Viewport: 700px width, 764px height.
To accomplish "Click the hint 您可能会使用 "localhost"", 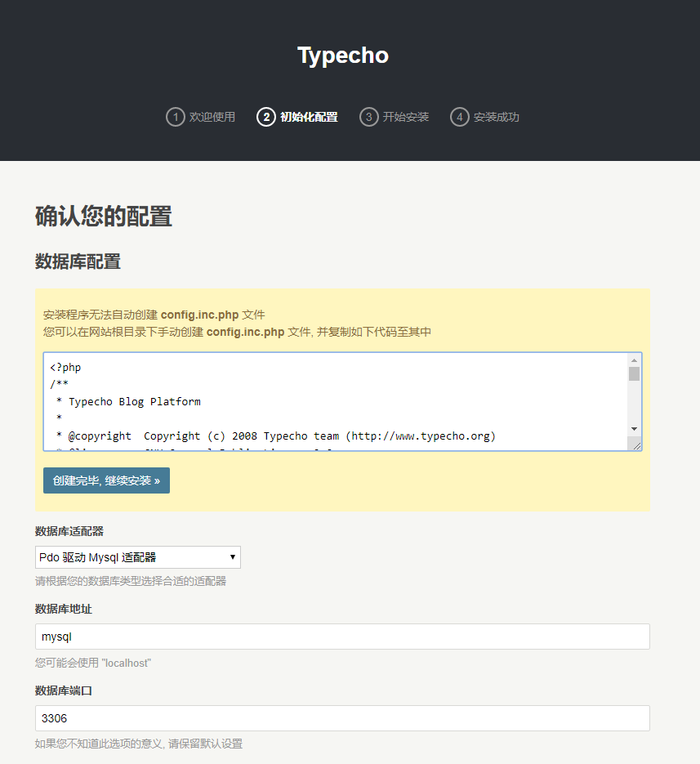I will coord(93,663).
